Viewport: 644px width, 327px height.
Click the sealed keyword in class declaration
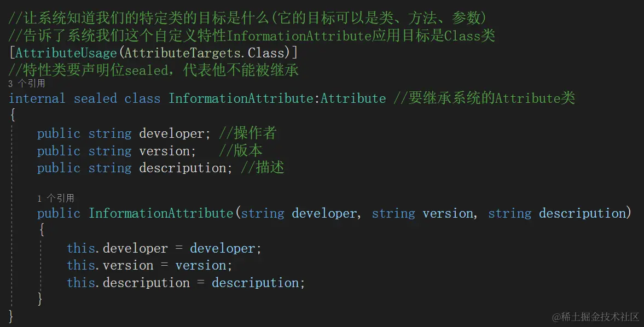95,99
